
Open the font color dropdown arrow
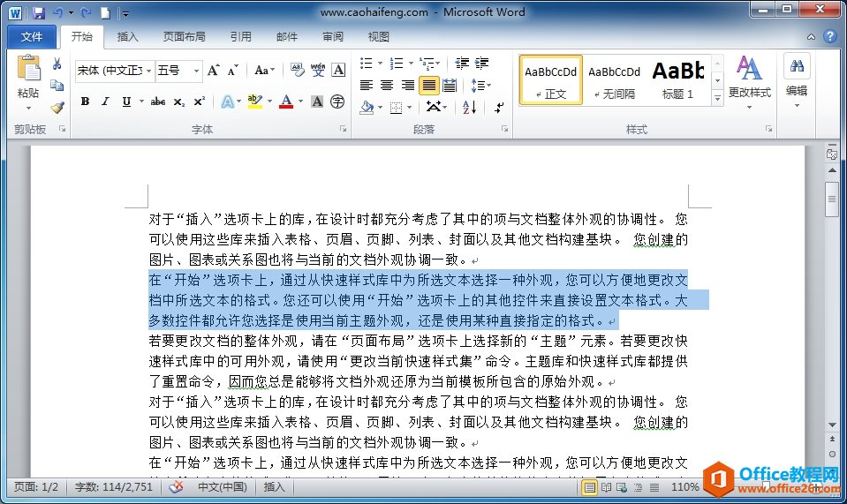click(300, 102)
